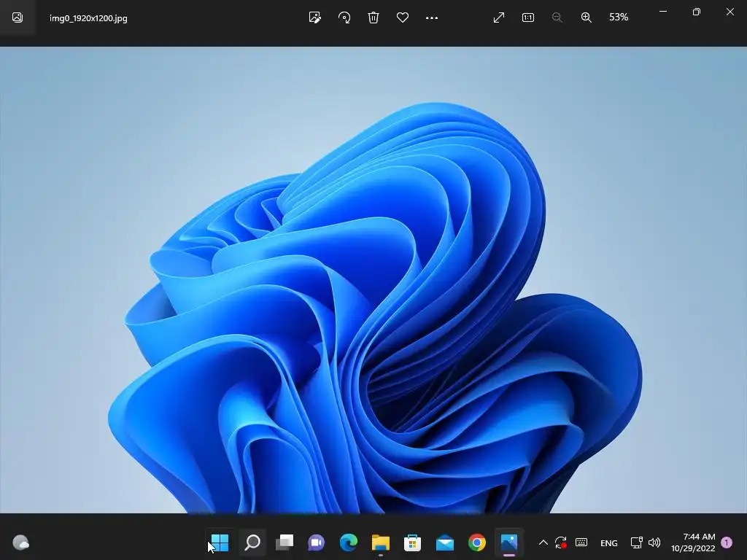Click the sync update tray icon
Viewport: 747px width, 560px height.
point(561,542)
